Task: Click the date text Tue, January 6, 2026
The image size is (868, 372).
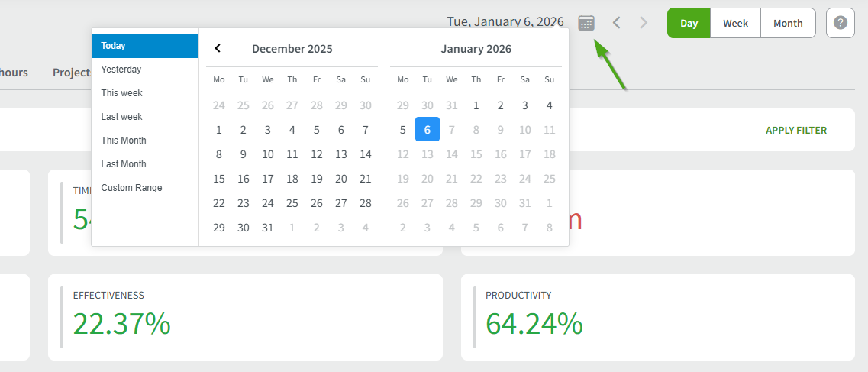Action: pyautogui.click(x=505, y=22)
